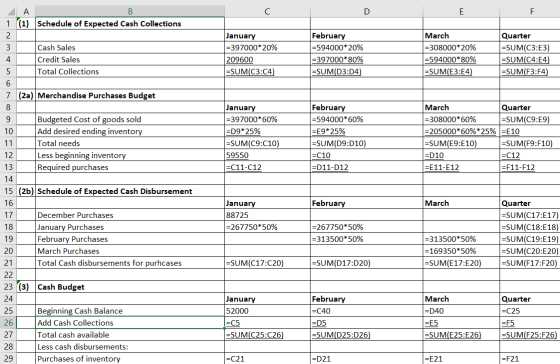560x364 pixels.
Task: Click '(2b)' cell in column A
Action: tap(26, 191)
